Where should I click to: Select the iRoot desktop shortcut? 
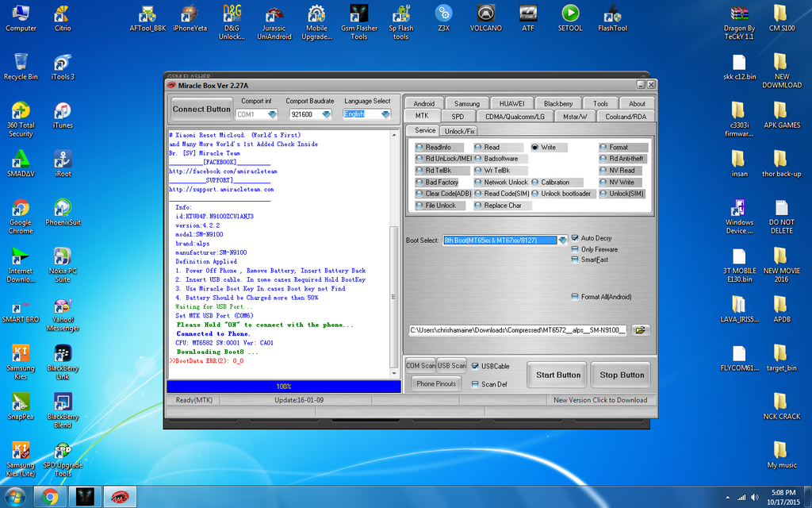(63, 164)
